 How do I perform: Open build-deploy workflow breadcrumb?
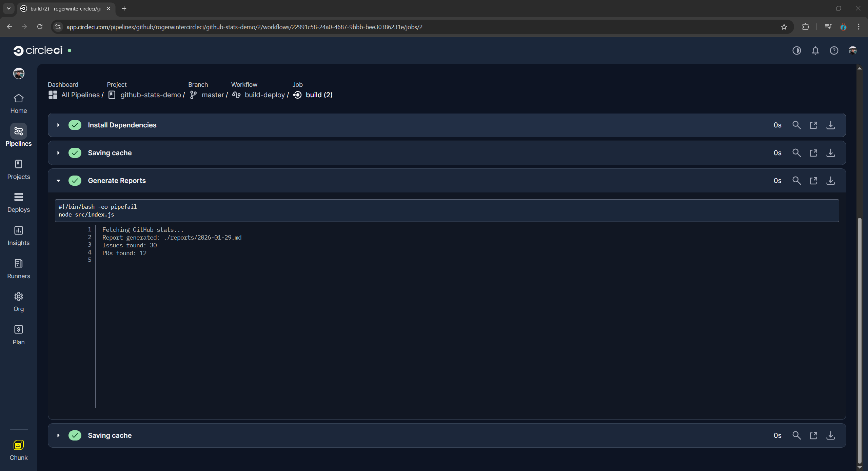tap(259, 95)
